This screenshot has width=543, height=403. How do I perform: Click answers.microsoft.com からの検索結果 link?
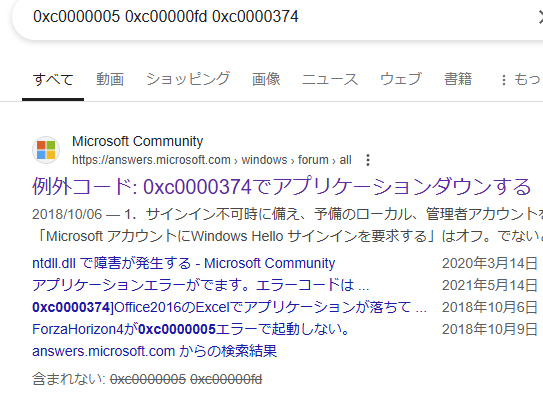(154, 351)
